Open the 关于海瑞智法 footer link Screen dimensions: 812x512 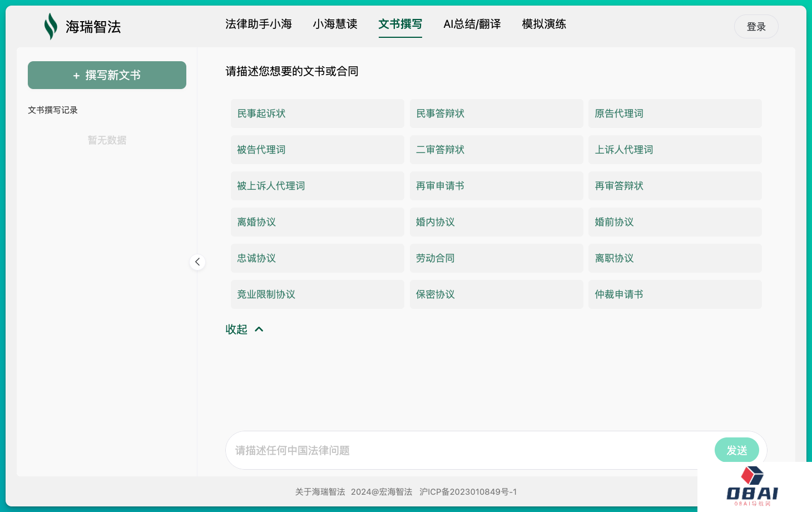(x=320, y=492)
